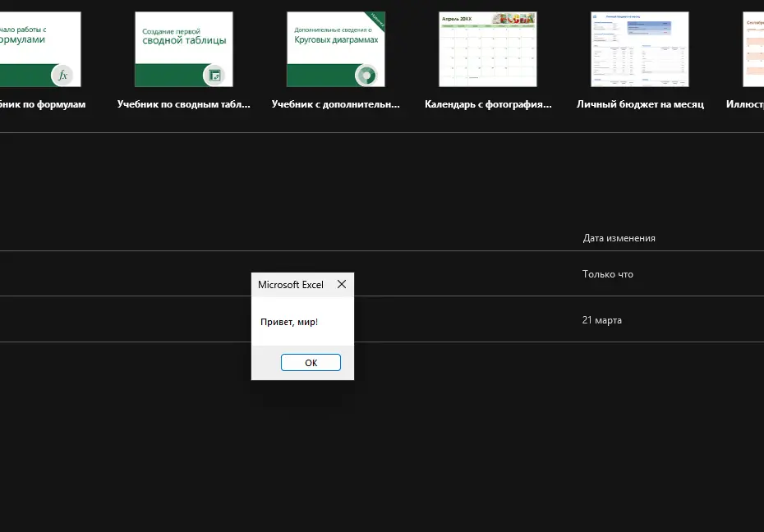Click the fx formula icon on the first template
The image size is (764, 532).
[62, 75]
